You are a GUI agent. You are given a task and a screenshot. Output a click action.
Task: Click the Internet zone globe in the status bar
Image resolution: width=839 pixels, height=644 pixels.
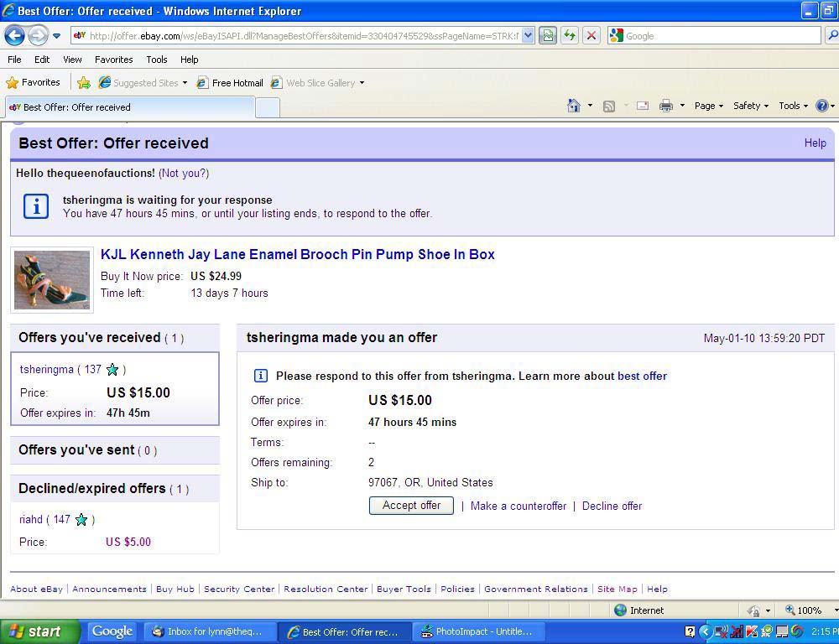tap(620, 610)
